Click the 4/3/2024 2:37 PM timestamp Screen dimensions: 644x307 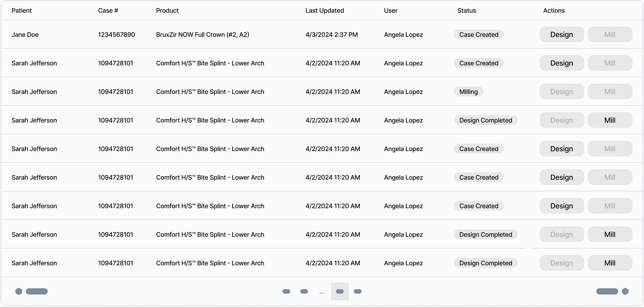(332, 35)
